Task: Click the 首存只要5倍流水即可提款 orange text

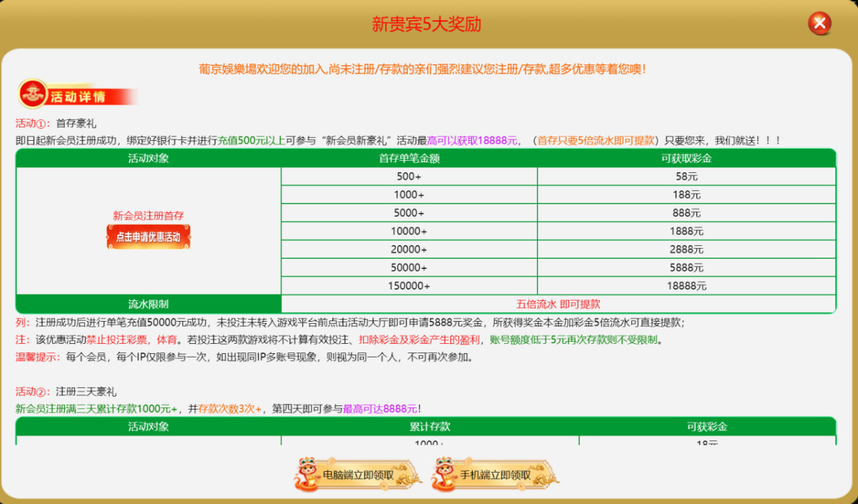Action: [x=596, y=140]
